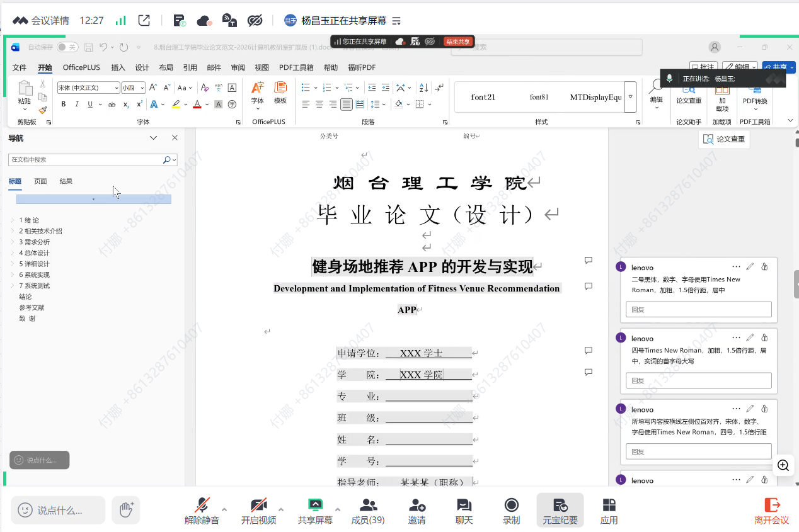Image resolution: width=799 pixels, height=532 pixels.
Task: Click the decrease indent icon
Action: tap(372, 88)
